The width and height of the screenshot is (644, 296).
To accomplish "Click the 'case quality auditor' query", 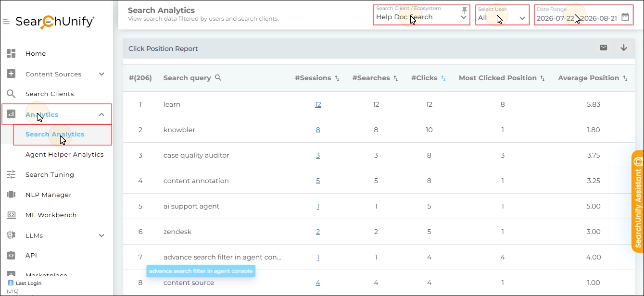I will (196, 155).
